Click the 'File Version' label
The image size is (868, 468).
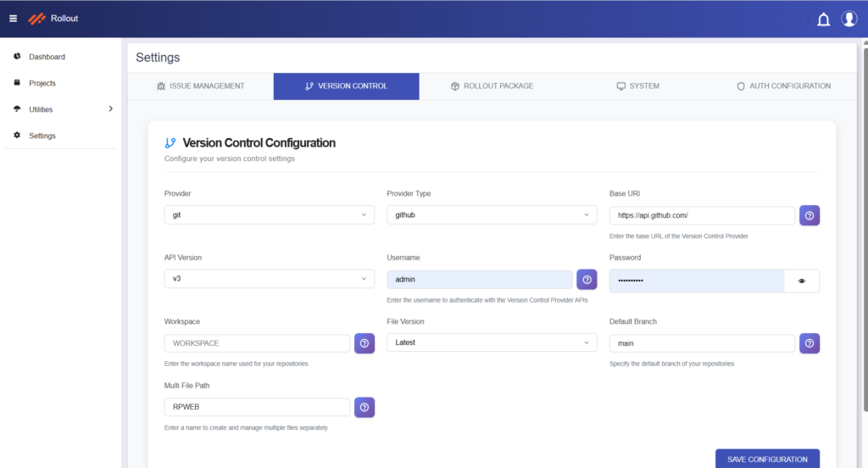click(x=405, y=321)
